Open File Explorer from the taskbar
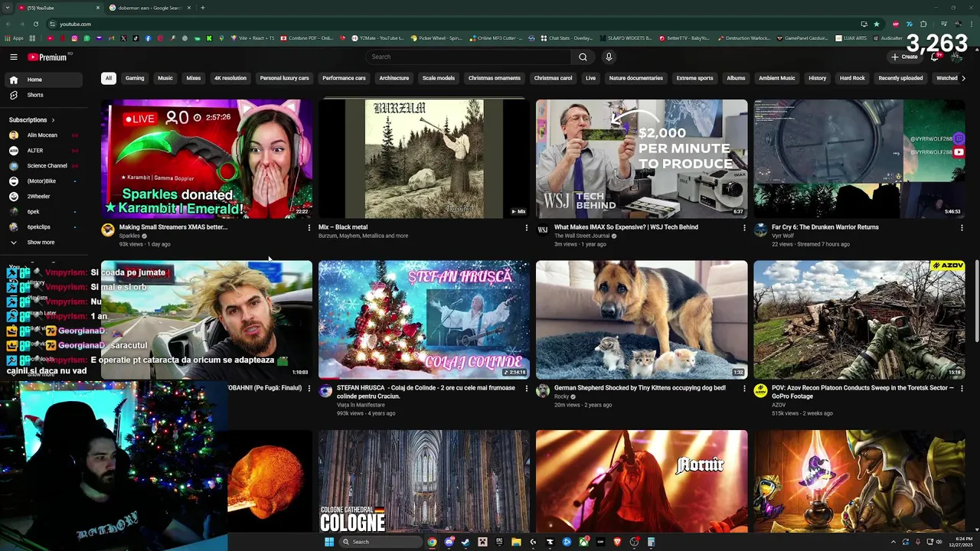The width and height of the screenshot is (980, 551). point(516,542)
